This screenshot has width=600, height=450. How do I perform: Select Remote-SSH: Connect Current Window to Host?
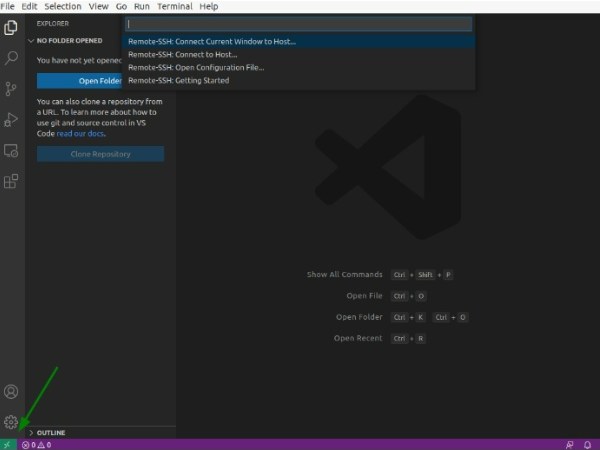pos(299,41)
